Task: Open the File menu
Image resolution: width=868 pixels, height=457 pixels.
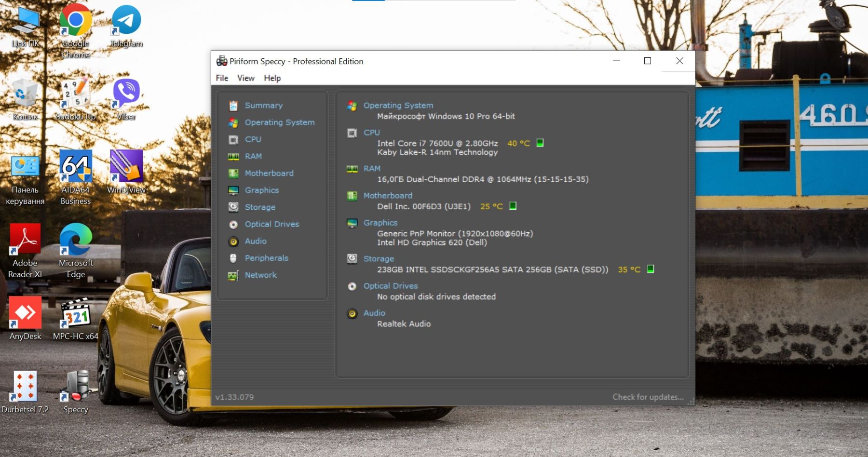Action: pos(222,78)
